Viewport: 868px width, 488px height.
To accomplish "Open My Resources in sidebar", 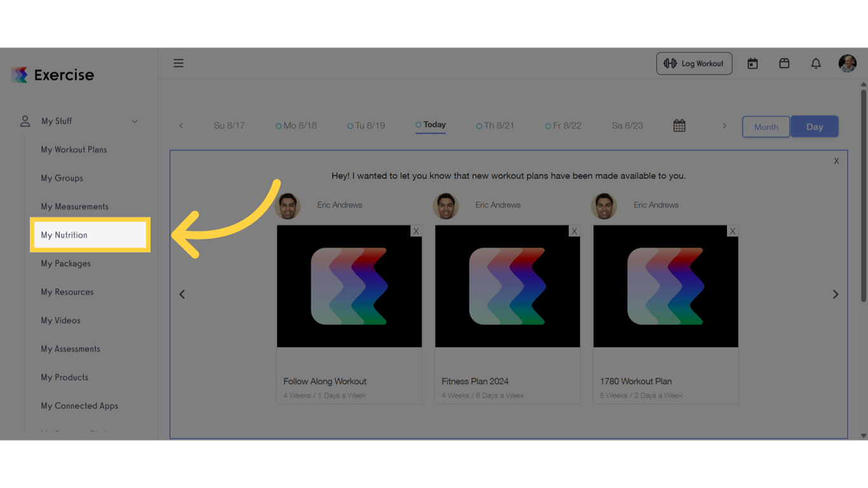I will [67, 292].
